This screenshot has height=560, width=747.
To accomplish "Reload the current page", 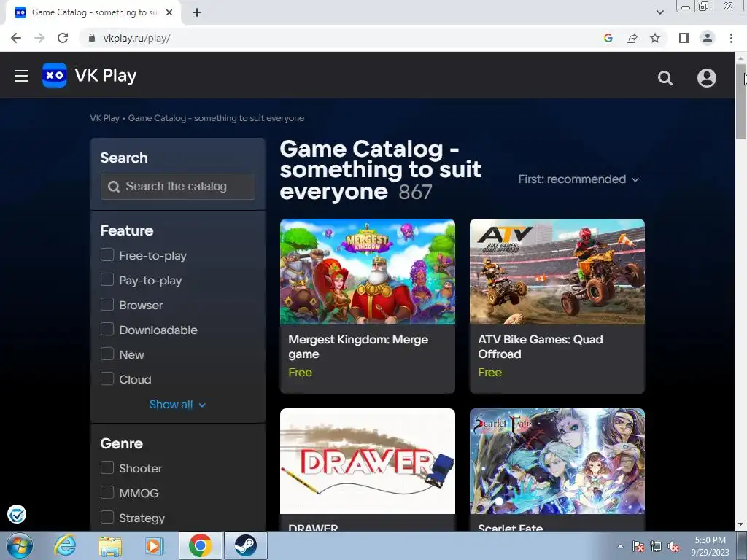I will coord(63,38).
